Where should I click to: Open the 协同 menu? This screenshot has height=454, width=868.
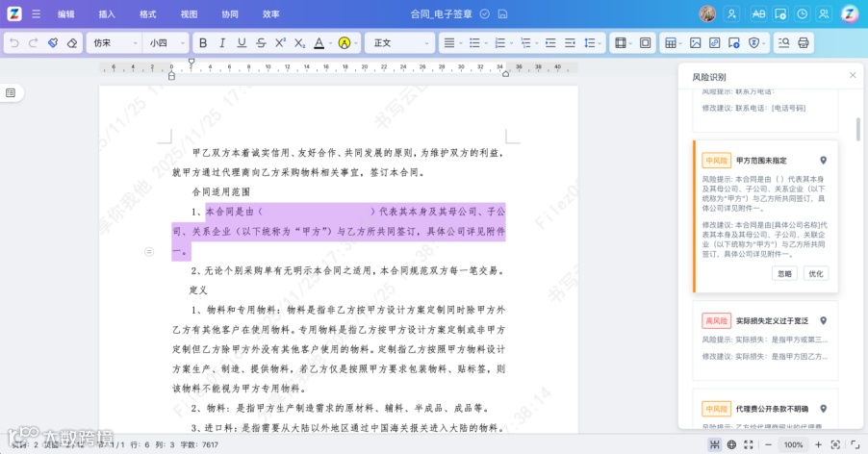[230, 14]
